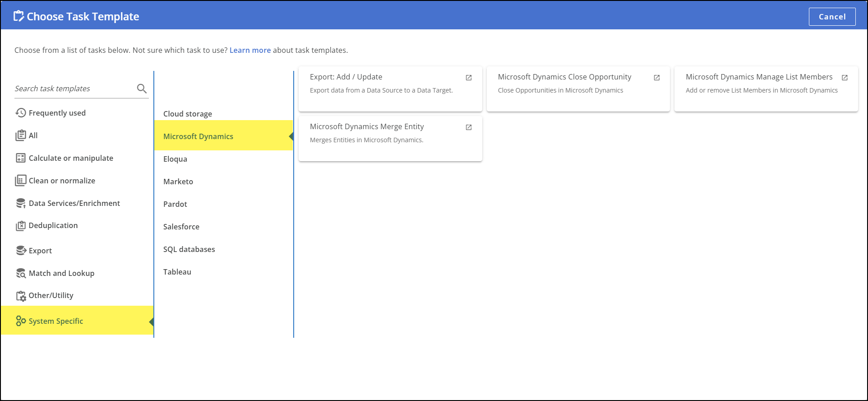Image resolution: width=868 pixels, height=401 pixels.
Task: Click the Frequently used clock icon
Action: point(21,113)
